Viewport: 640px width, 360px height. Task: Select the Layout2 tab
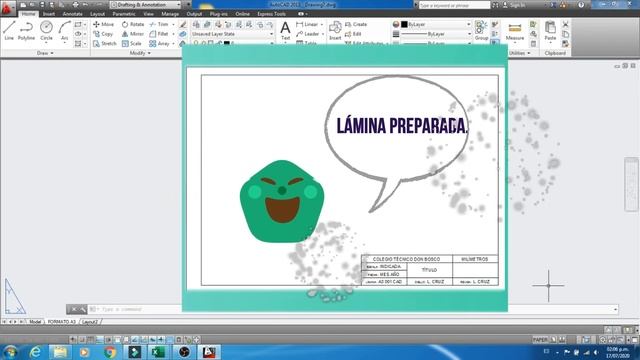pos(90,322)
